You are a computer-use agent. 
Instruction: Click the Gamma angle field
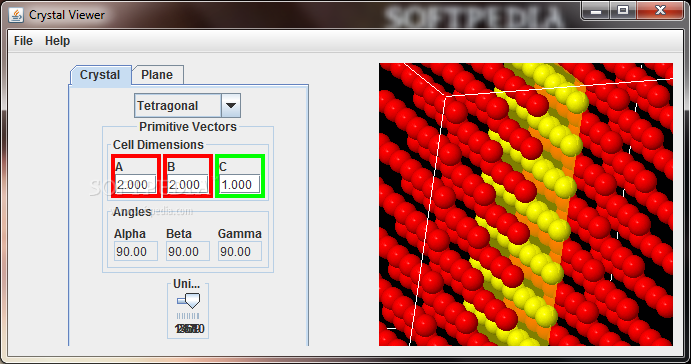coord(240,252)
